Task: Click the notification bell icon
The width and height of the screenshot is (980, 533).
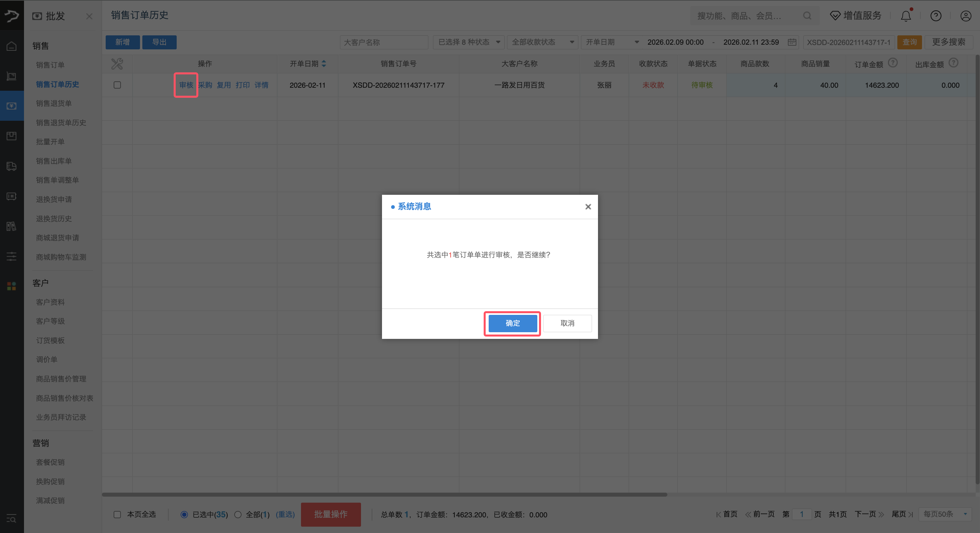Action: (906, 16)
